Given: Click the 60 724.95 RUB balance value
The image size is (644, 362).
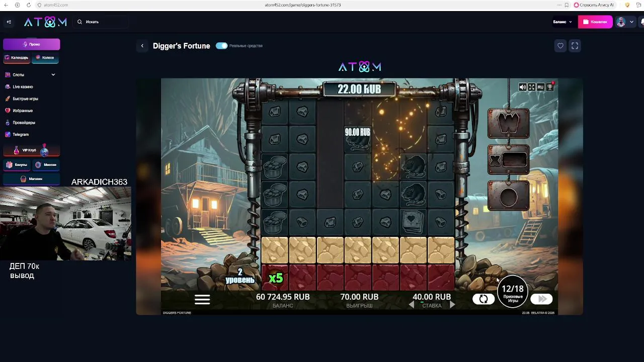Looking at the screenshot, I should pos(283,297).
